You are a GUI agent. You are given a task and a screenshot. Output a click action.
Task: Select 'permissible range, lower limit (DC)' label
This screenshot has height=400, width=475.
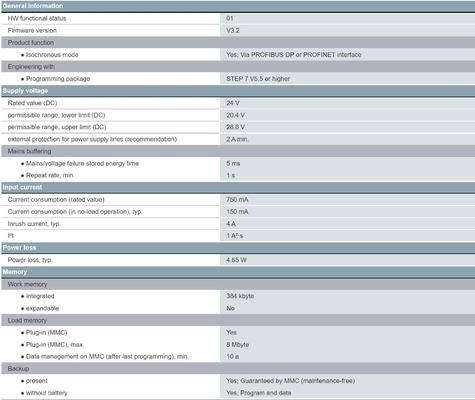56,115
